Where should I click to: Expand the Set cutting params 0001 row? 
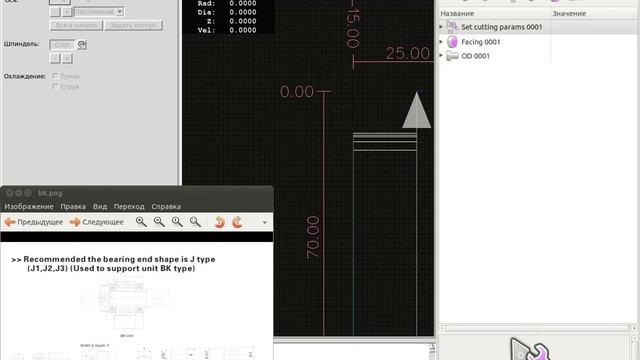tap(441, 27)
